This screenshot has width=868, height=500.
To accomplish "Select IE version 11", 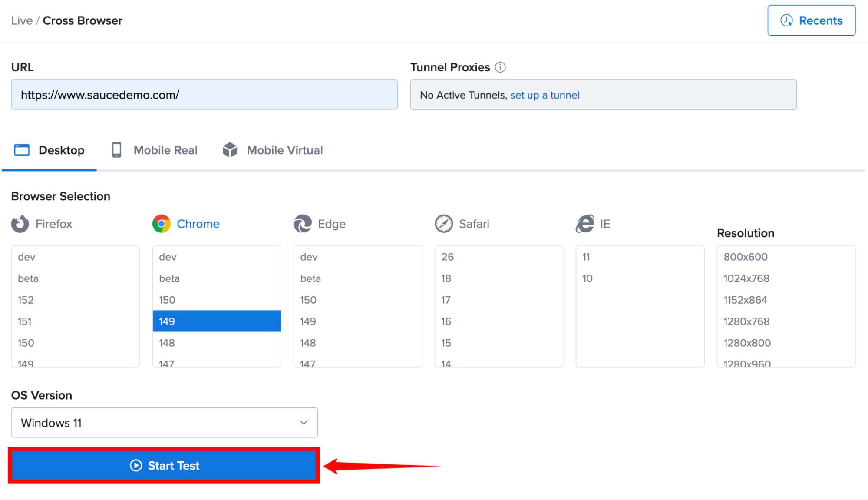I will coord(640,257).
